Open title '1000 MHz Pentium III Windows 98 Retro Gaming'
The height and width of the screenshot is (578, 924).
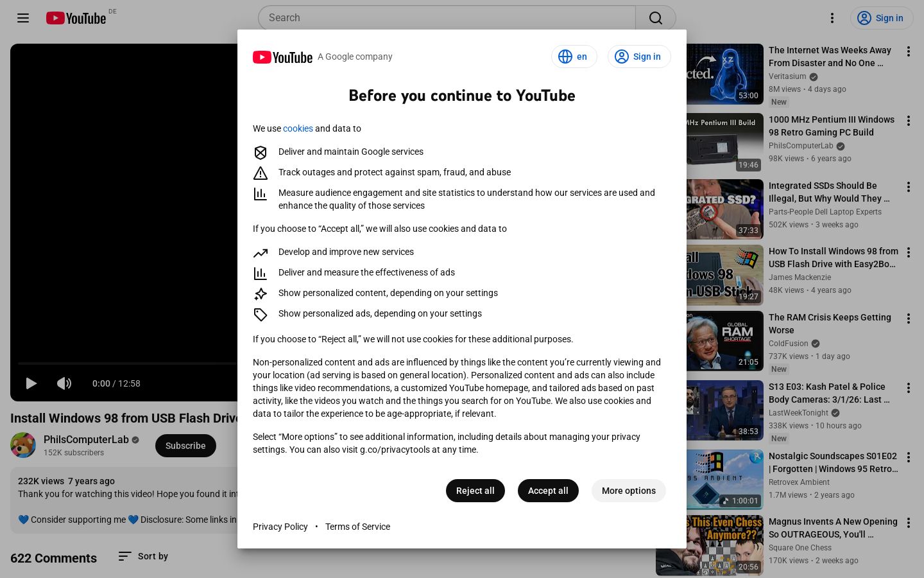(832, 126)
